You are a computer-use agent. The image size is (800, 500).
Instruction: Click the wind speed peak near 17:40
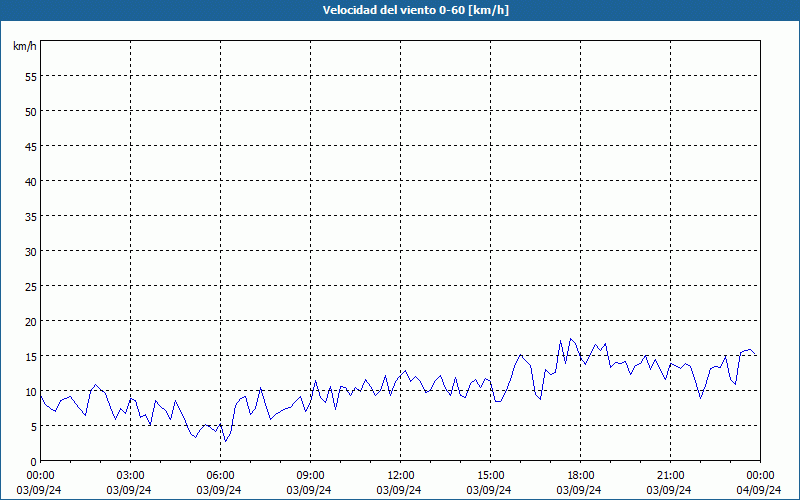[570, 339]
